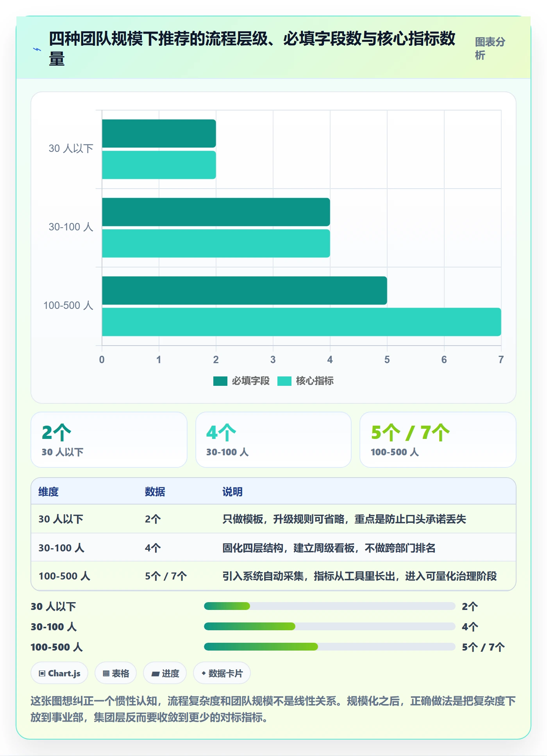Click the "100-500 人" y-axis label in the chart
The image size is (547, 756).
(x=68, y=305)
